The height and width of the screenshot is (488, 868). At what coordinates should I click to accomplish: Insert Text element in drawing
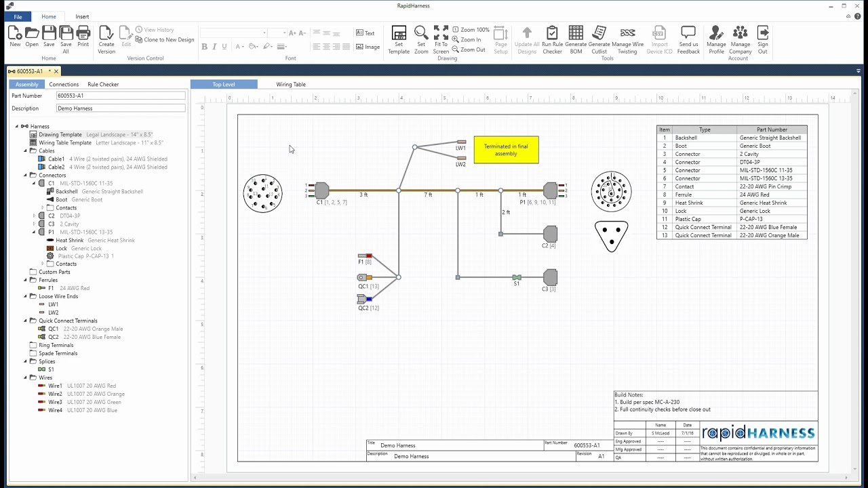[x=366, y=33]
